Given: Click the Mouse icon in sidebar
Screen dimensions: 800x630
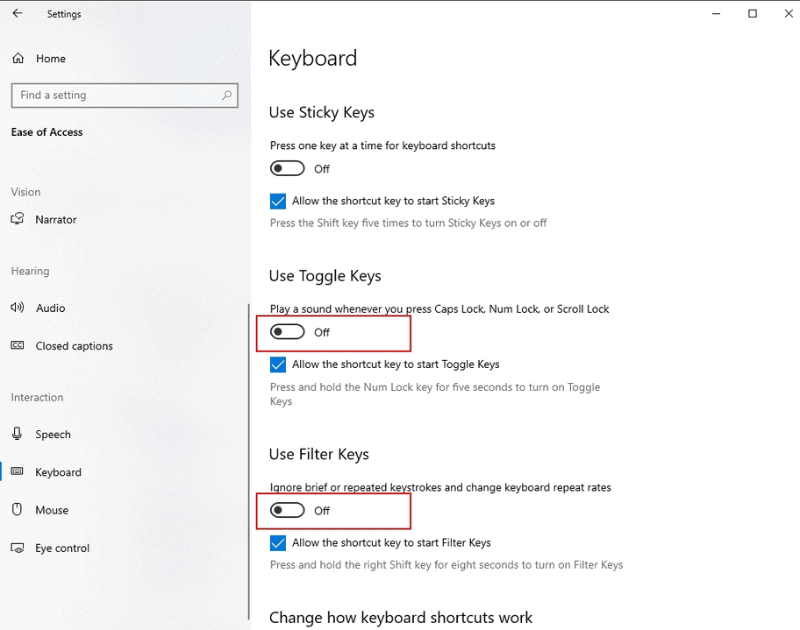Looking at the screenshot, I should click(17, 510).
